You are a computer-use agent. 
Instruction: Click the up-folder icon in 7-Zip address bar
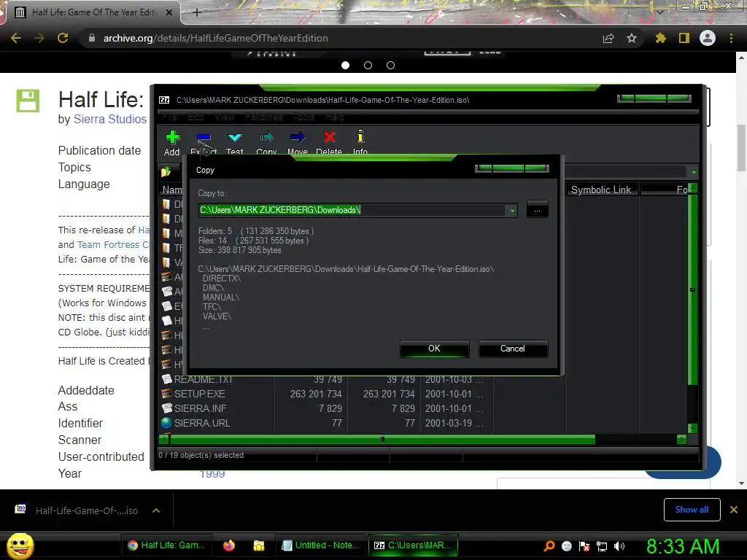click(166, 172)
